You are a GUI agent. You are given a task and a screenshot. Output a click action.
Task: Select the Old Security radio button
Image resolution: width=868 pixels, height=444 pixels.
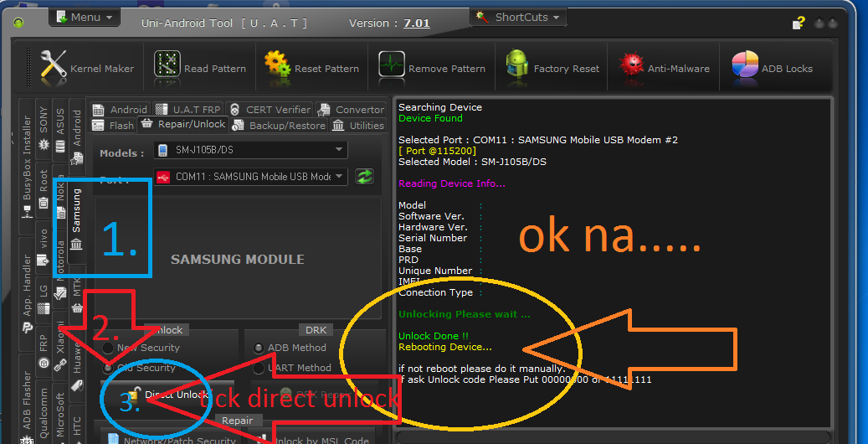pyautogui.click(x=109, y=368)
